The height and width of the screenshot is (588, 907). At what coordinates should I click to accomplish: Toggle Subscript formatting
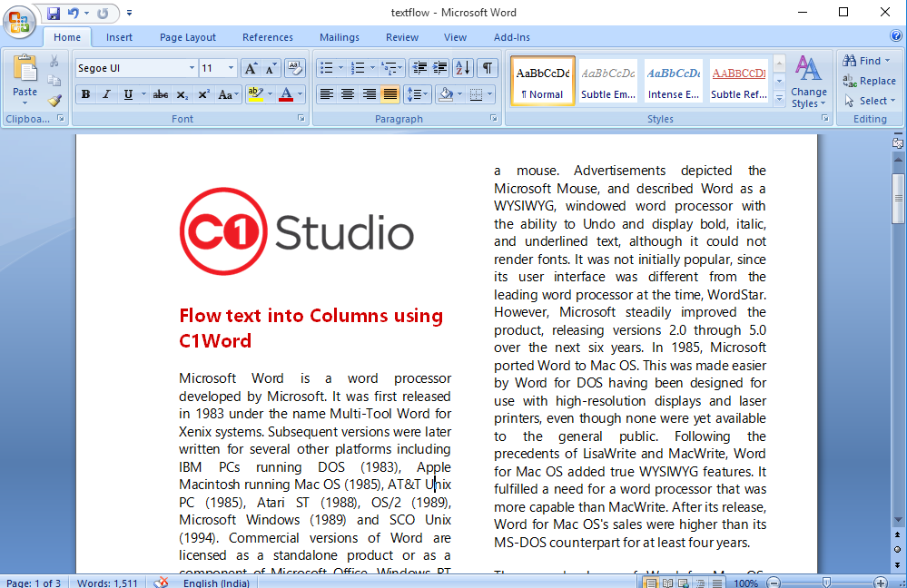click(x=182, y=94)
